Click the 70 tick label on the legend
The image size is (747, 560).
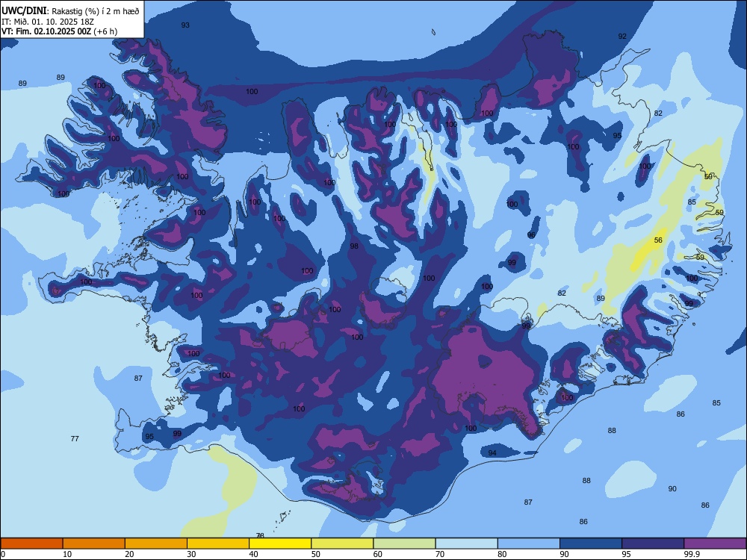click(x=440, y=554)
